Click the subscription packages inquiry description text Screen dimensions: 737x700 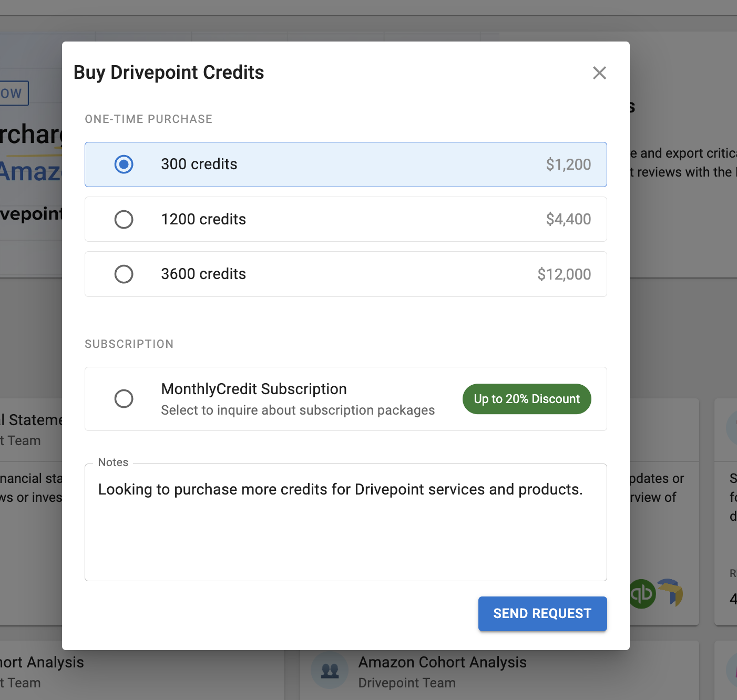tap(298, 410)
